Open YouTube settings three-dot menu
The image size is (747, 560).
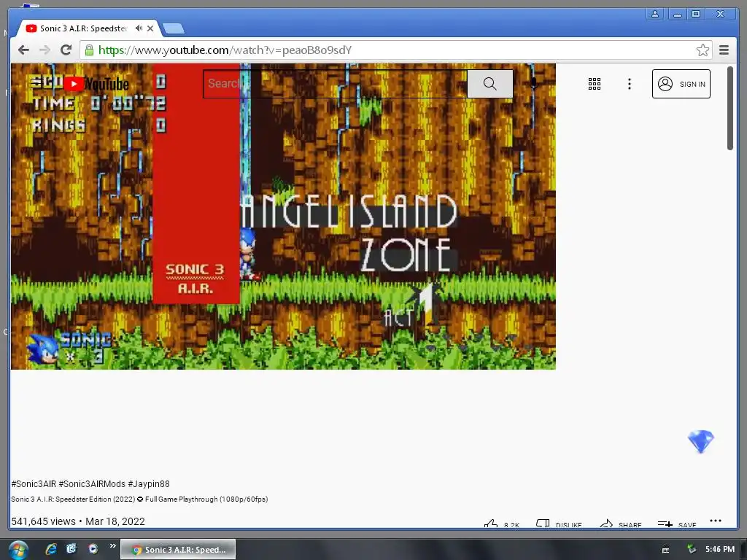pos(630,84)
